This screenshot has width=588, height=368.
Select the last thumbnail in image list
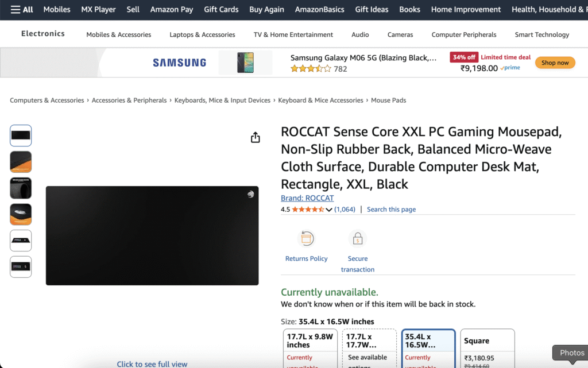tap(21, 267)
